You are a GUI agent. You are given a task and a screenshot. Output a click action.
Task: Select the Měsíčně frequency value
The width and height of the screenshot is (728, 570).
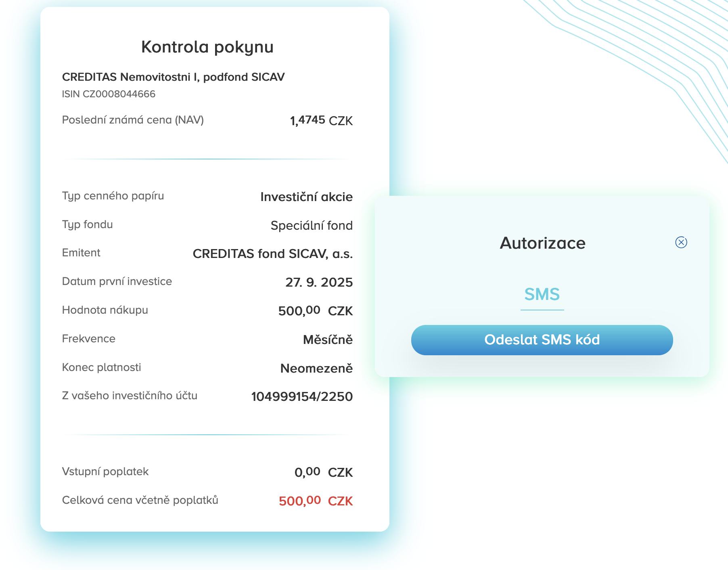click(x=328, y=339)
